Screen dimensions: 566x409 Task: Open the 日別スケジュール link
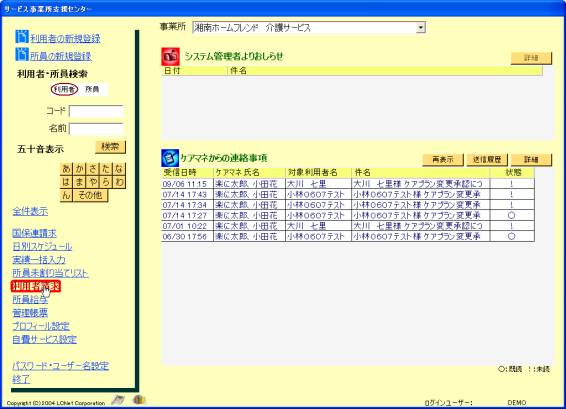(x=42, y=247)
